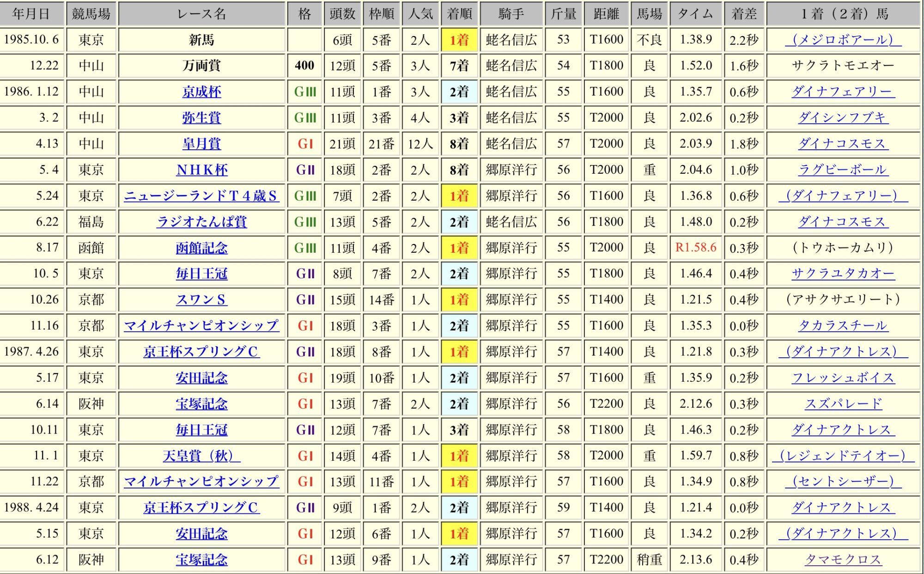Click the １着（２着）馬 column header
Screen dimensions: 924x574
click(x=843, y=14)
